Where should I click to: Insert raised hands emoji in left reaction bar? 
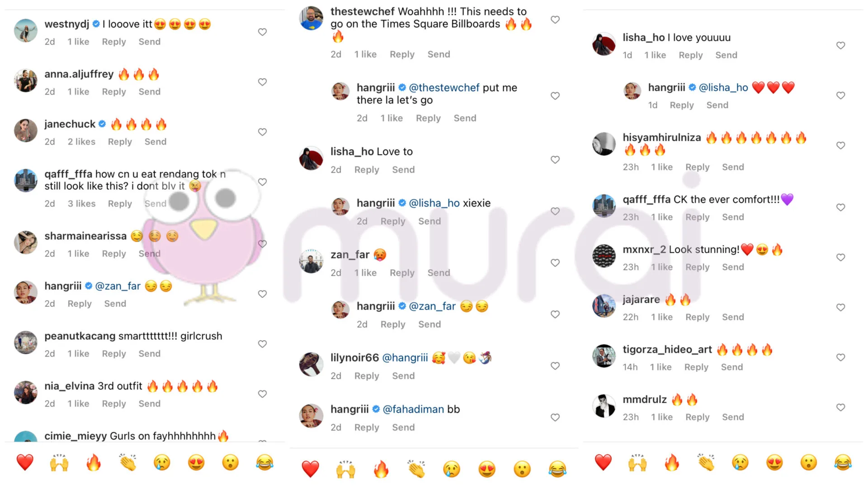(59, 462)
